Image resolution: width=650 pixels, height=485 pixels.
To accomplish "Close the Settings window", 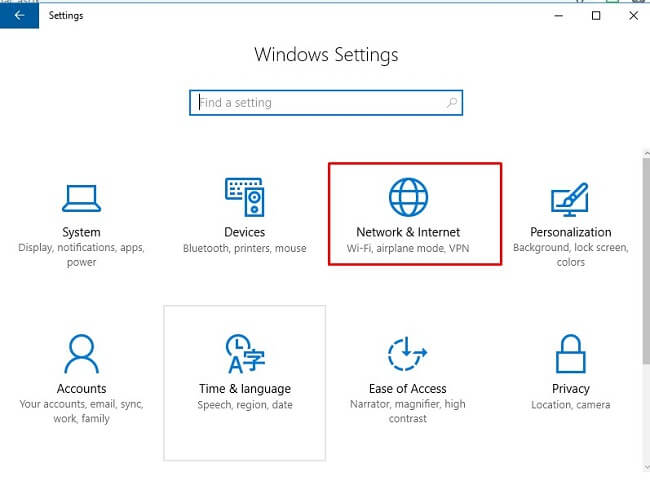I will click(633, 16).
